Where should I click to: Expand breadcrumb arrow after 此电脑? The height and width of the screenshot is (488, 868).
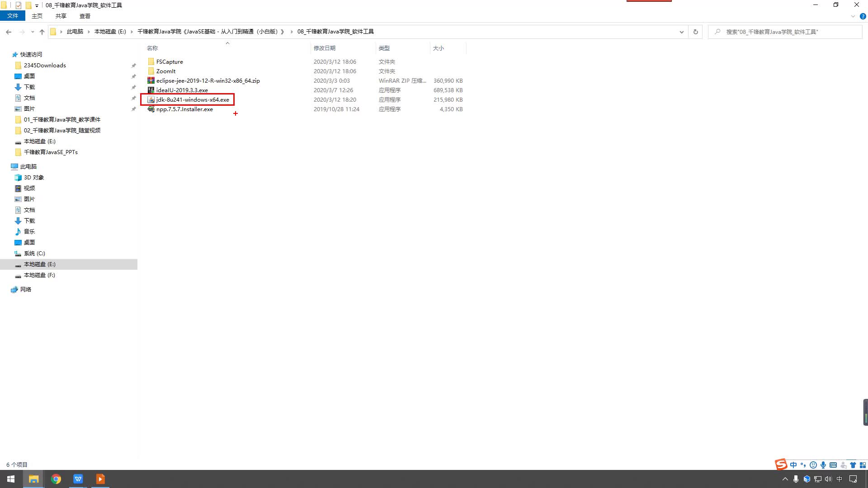click(89, 32)
